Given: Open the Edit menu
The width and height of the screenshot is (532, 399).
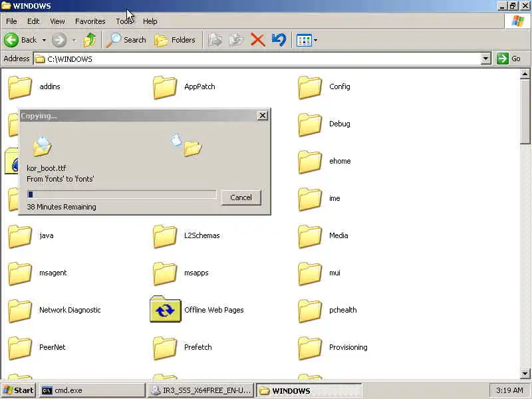Looking at the screenshot, I should click(x=33, y=21).
